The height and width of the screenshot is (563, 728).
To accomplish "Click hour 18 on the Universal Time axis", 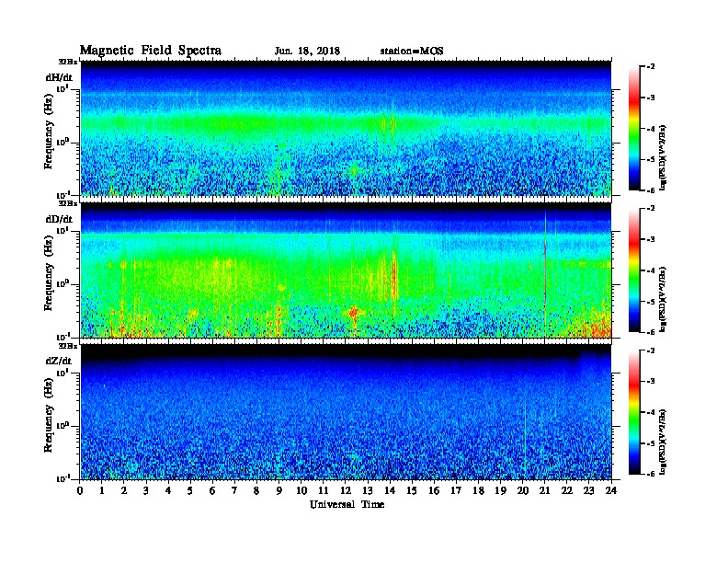I will [x=478, y=490].
